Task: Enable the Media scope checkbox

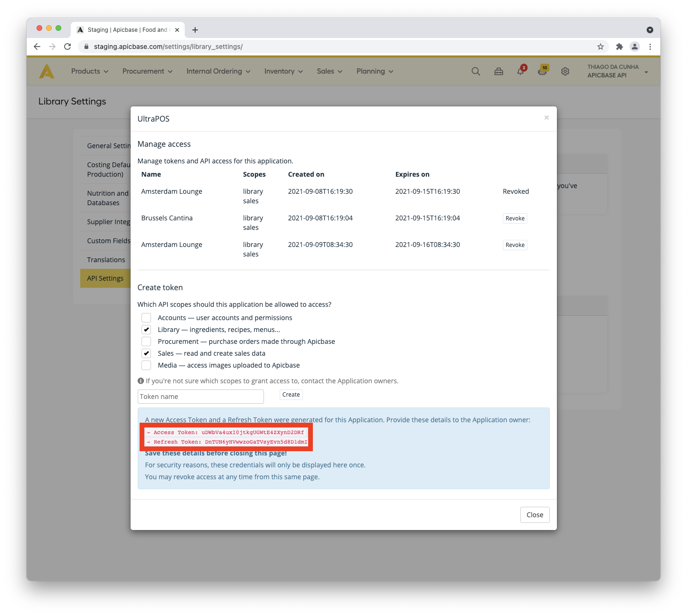Action: click(146, 365)
